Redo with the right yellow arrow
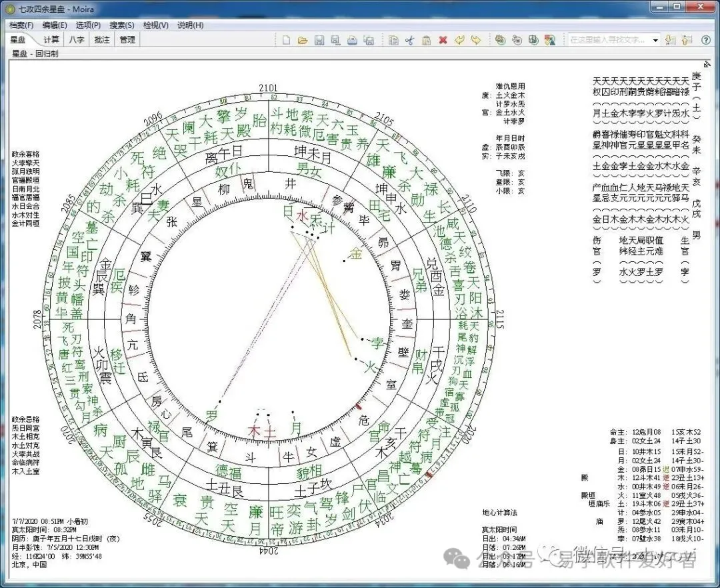Screen dimensions: 720x588 click(476, 40)
